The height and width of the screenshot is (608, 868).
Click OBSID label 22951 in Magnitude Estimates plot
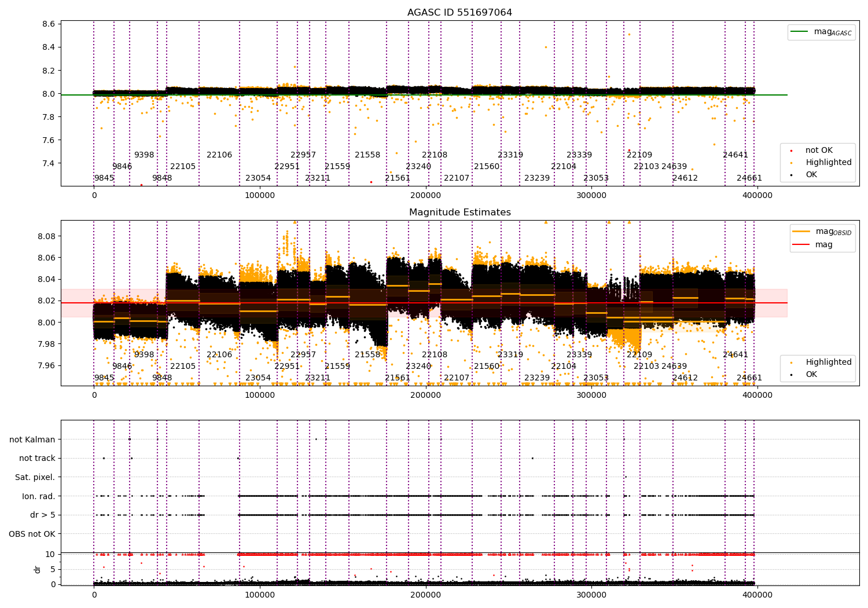click(287, 366)
